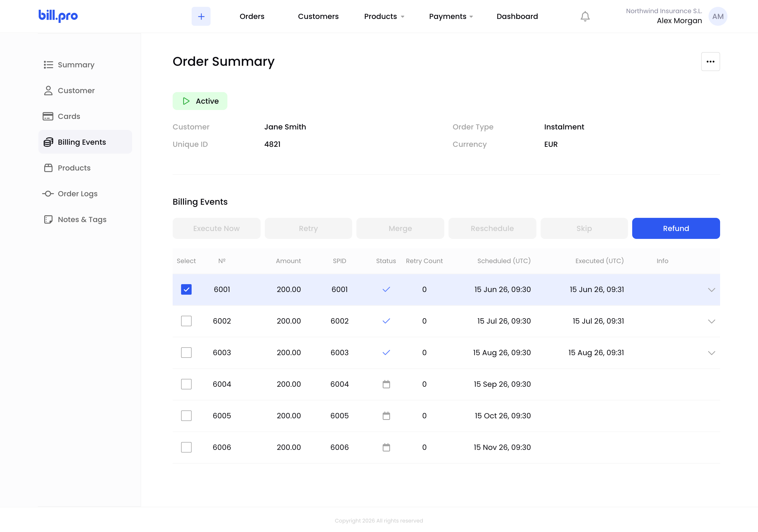Click the Reschedule button
This screenshot has width=758, height=532.
pyautogui.click(x=492, y=228)
